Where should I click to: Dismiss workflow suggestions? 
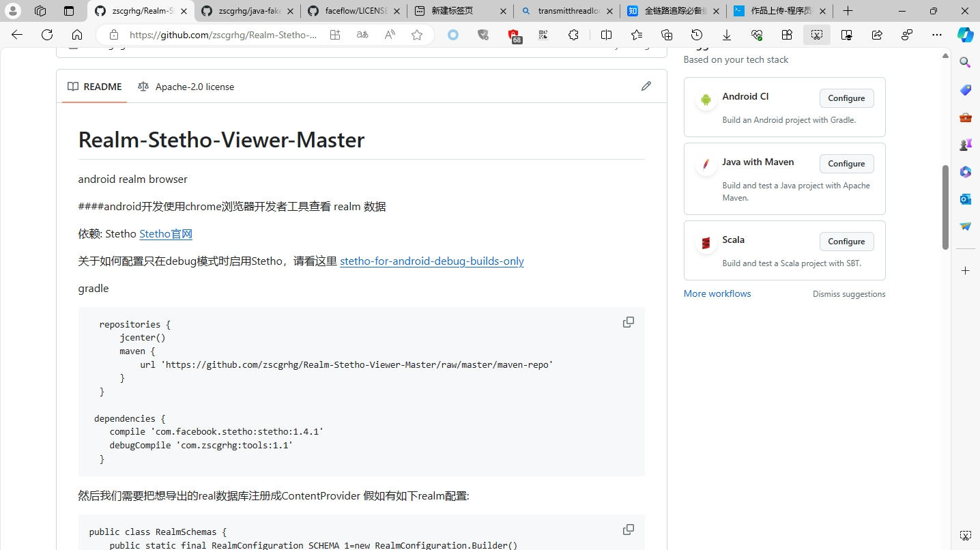(849, 294)
